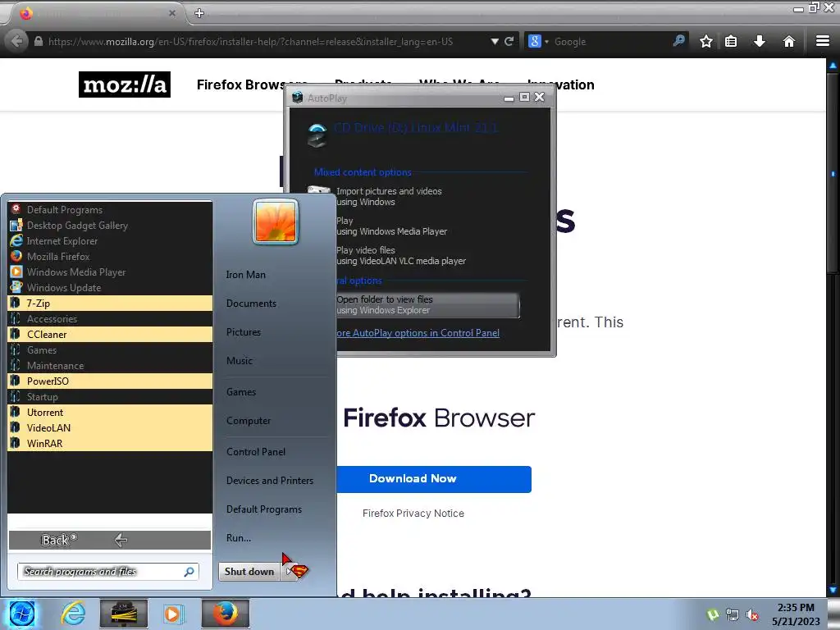Click the muted volume tray icon
The width and height of the screenshot is (840, 630).
[752, 615]
